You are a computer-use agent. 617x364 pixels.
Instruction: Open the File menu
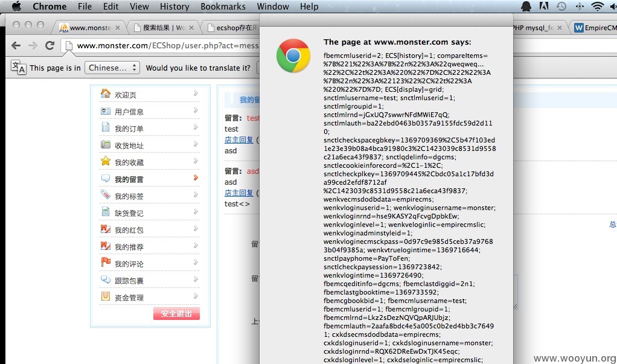pos(85,7)
